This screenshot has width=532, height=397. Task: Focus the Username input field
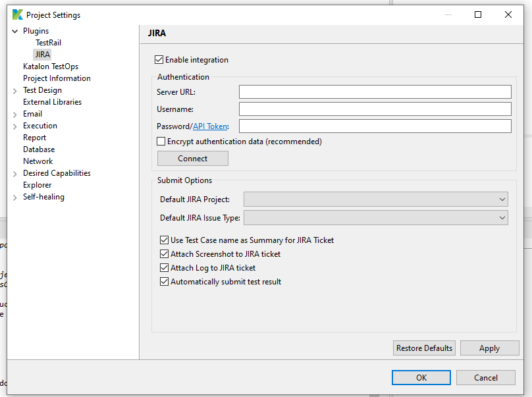pyautogui.click(x=375, y=109)
